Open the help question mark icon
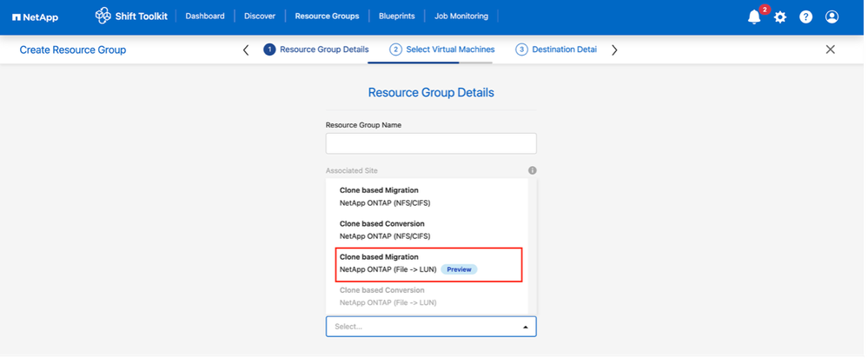Image resolution: width=868 pixels, height=358 pixels. [x=806, y=17]
